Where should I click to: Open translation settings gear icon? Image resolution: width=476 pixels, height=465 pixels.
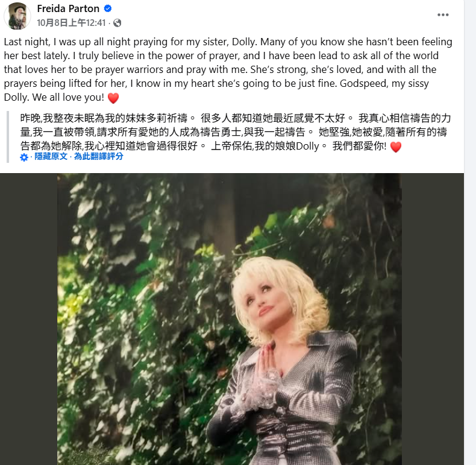tap(24, 157)
